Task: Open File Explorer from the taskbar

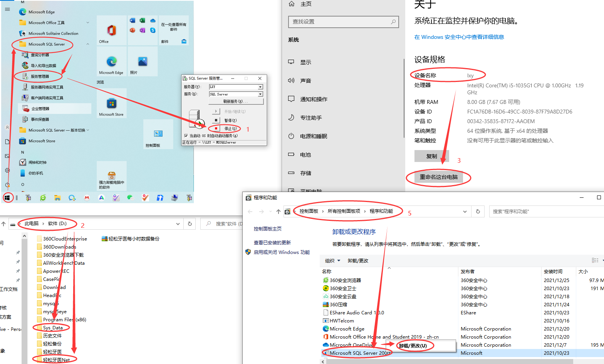Action: (57, 198)
